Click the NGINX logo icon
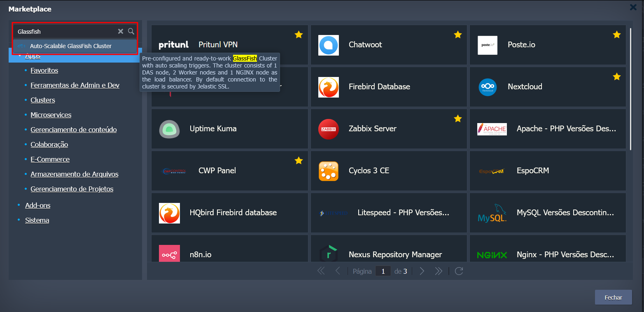The image size is (644, 312). click(492, 255)
